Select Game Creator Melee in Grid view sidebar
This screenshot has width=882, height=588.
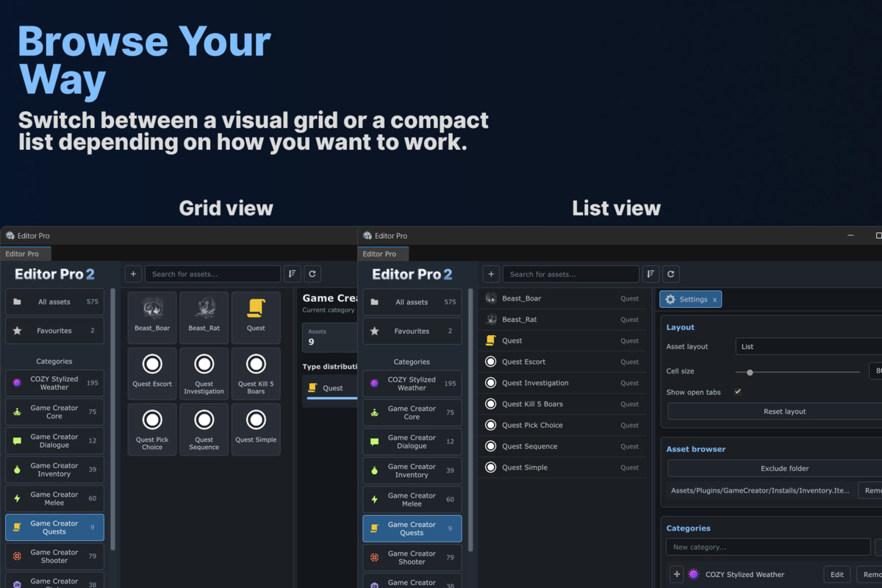click(54, 498)
